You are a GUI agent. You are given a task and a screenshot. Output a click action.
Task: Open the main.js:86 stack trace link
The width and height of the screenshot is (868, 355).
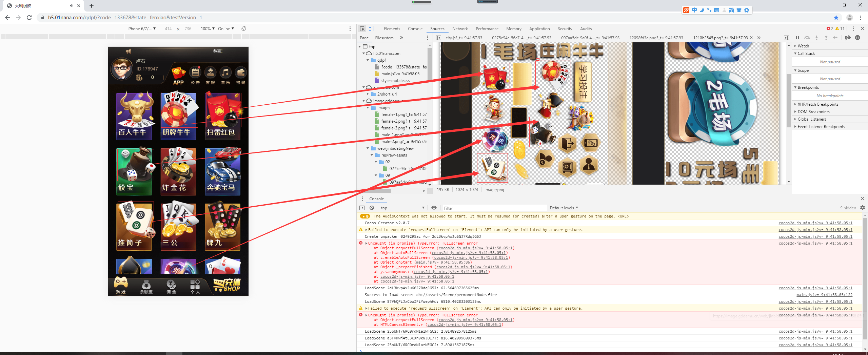443,262
